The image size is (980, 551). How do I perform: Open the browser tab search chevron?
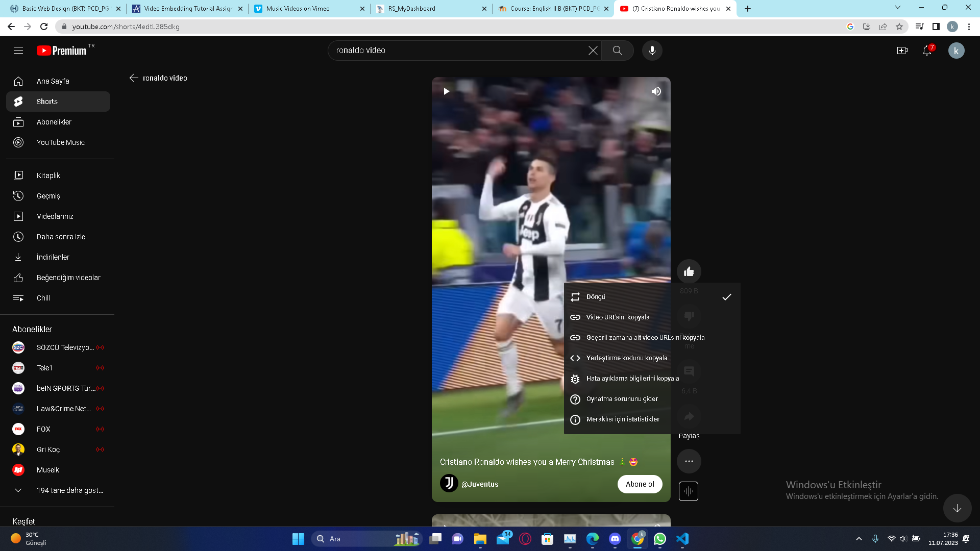point(897,8)
